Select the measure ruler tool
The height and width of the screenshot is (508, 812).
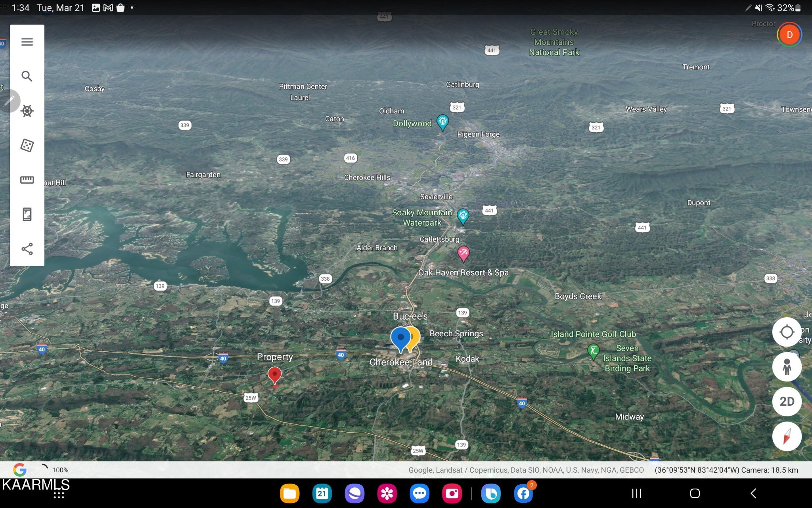[27, 180]
